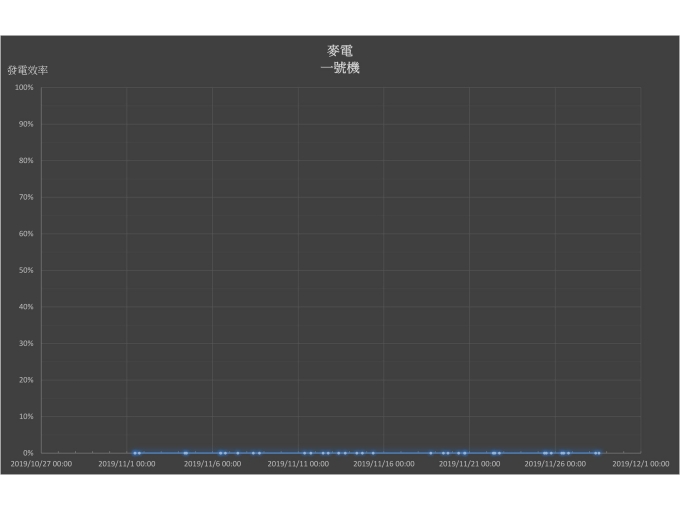Click the 30% y-axis label
The image size is (680, 510).
pyautogui.click(x=26, y=344)
